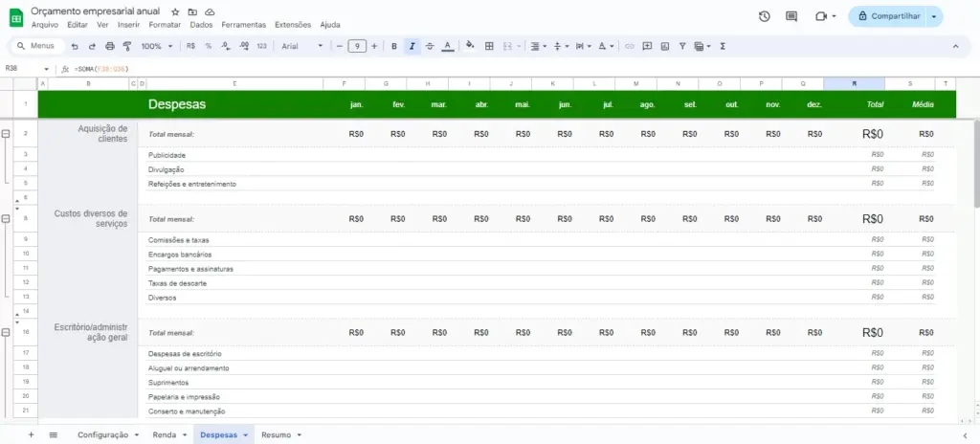Open text rotation dropdown
This screenshot has height=444, width=980.
coord(606,46)
